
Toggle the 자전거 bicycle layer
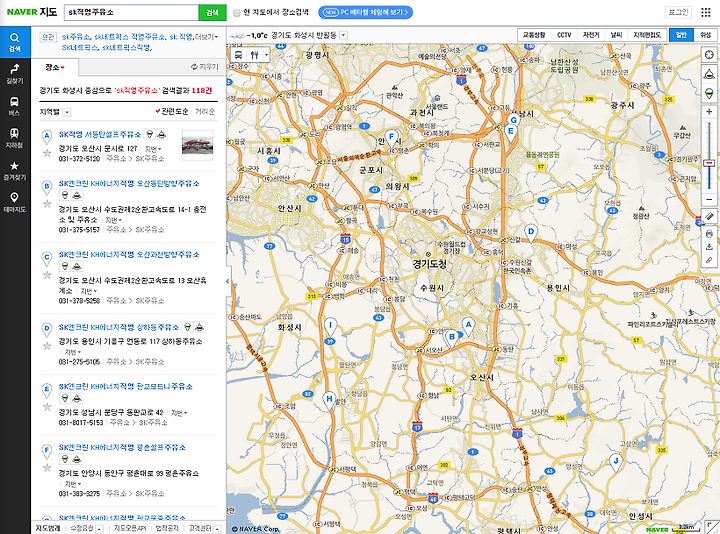[591, 35]
